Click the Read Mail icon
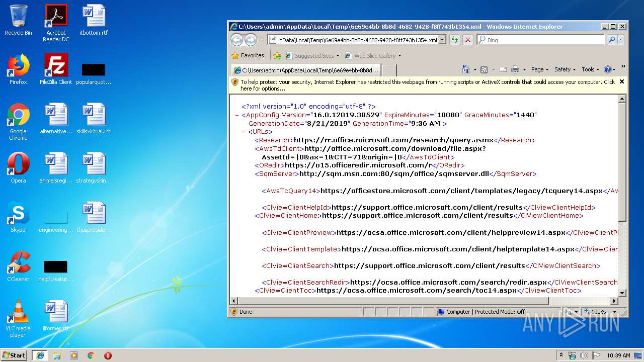This screenshot has height=362, width=644. (504, 69)
